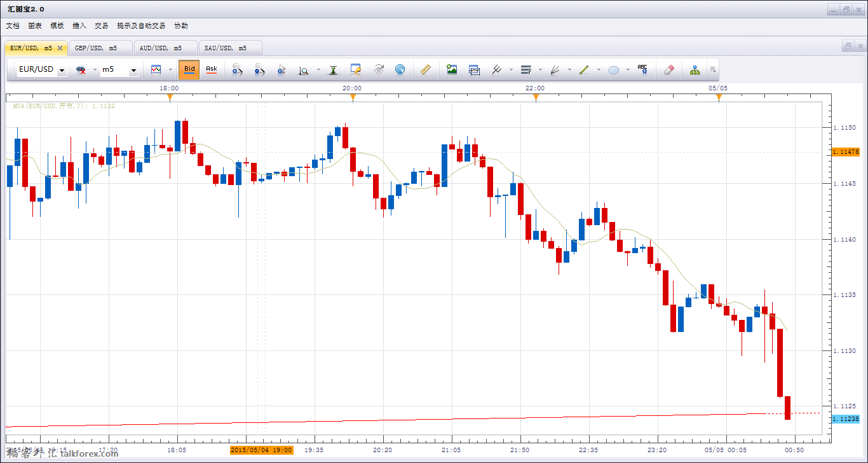Click the 1.11238 current price label

845,418
